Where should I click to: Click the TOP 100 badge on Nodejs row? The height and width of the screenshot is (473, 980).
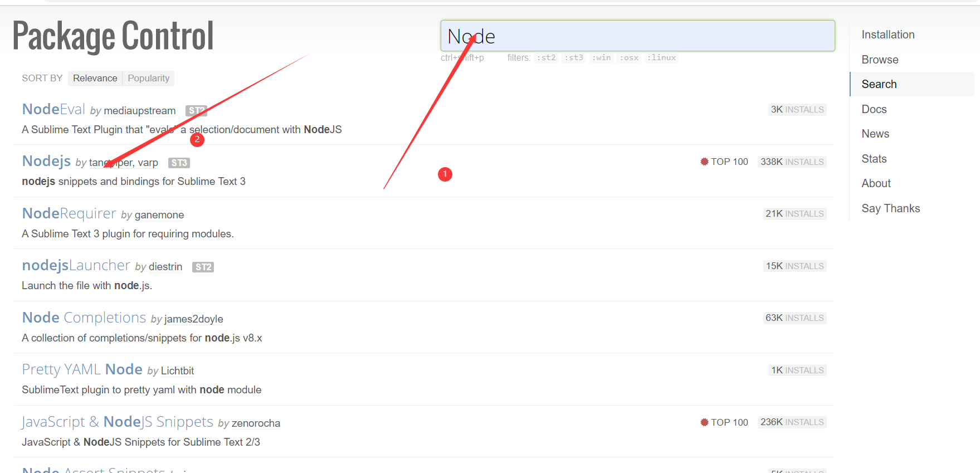click(x=724, y=162)
